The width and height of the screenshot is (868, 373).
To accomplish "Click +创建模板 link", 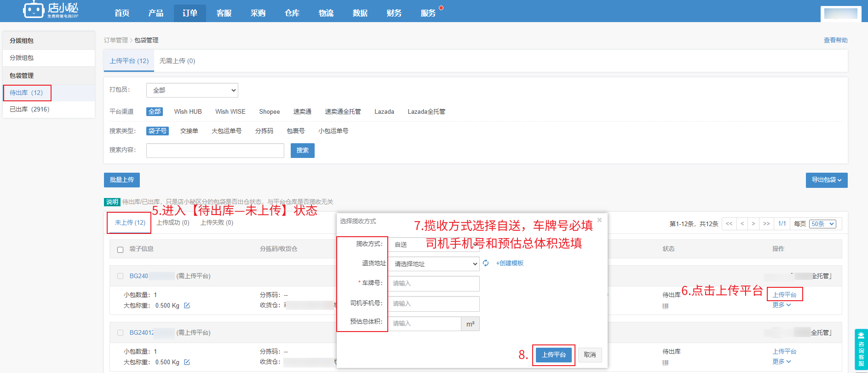I will 510,263.
